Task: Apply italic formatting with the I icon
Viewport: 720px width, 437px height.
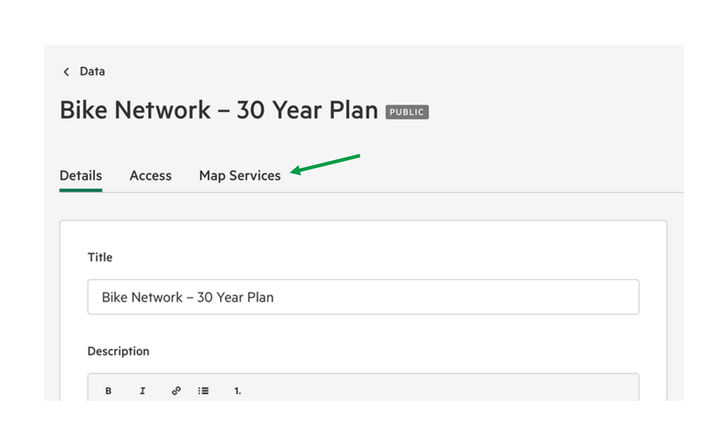Action: 142,391
